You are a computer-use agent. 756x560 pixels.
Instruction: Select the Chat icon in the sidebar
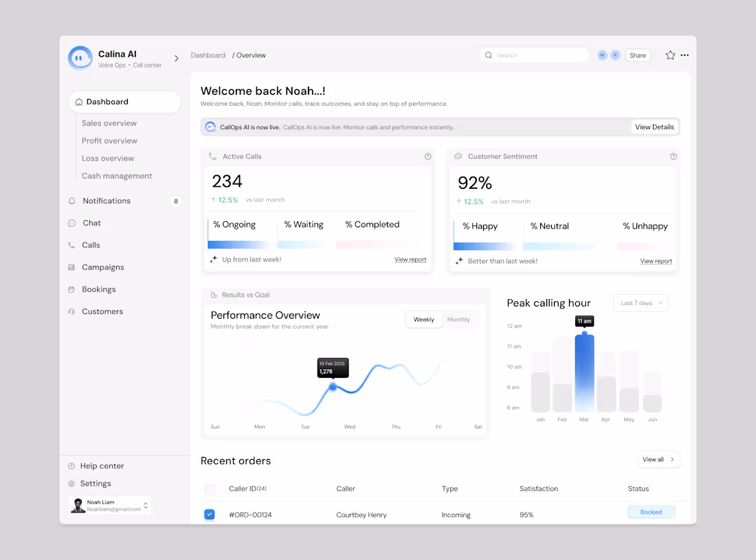[72, 223]
